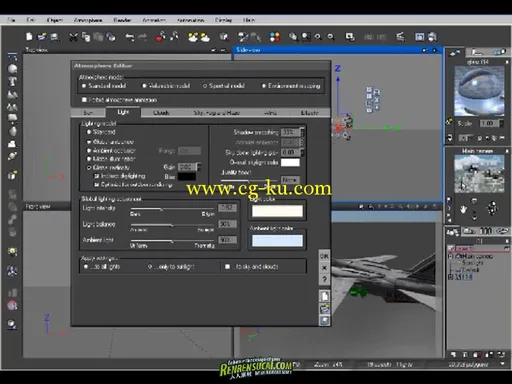The width and height of the screenshot is (512, 384).
Task: Click the print toolbar icon
Action: [x=432, y=37]
